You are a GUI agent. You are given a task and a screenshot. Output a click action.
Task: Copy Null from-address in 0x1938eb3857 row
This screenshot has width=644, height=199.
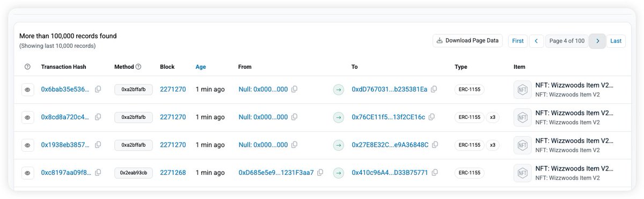[294, 145]
